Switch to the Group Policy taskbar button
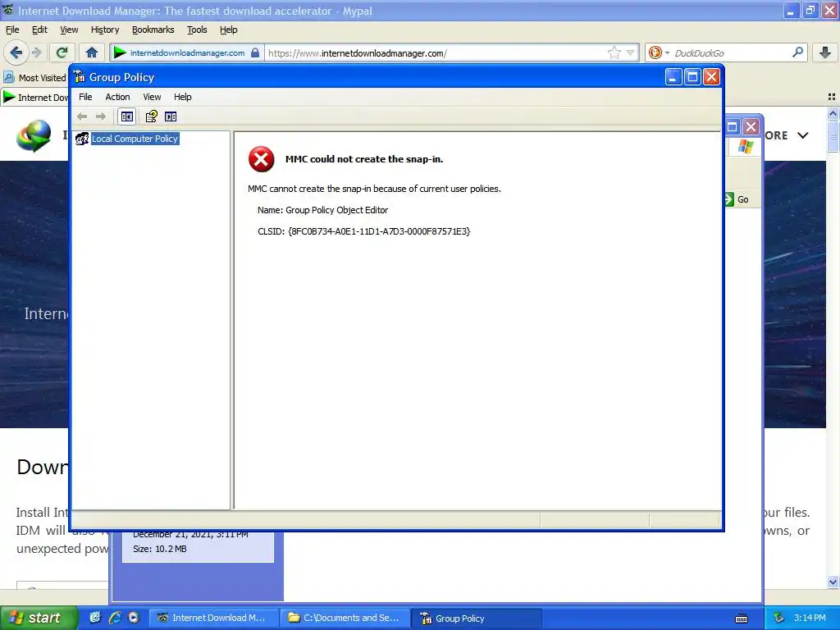The image size is (840, 630). [477, 619]
